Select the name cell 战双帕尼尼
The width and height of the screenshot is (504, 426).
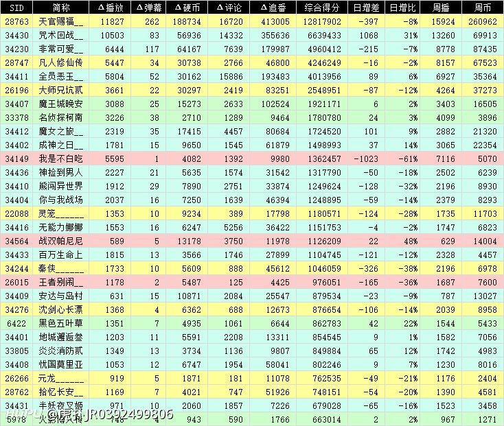[60, 241]
